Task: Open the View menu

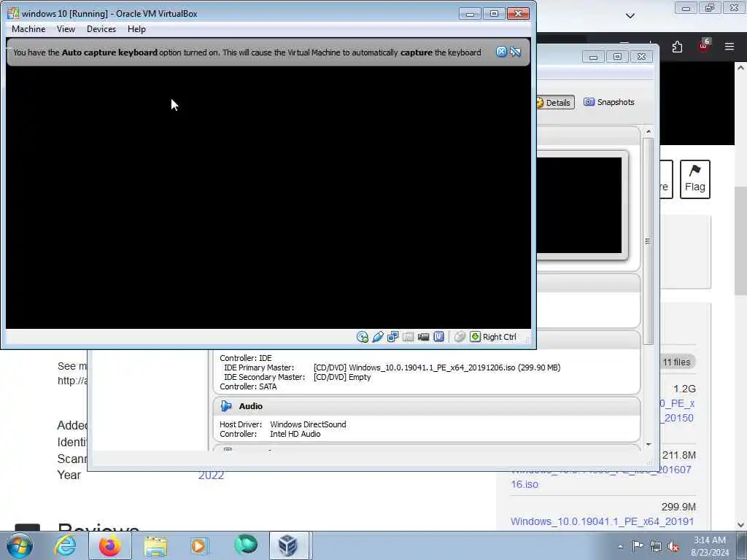Action: 66,29
